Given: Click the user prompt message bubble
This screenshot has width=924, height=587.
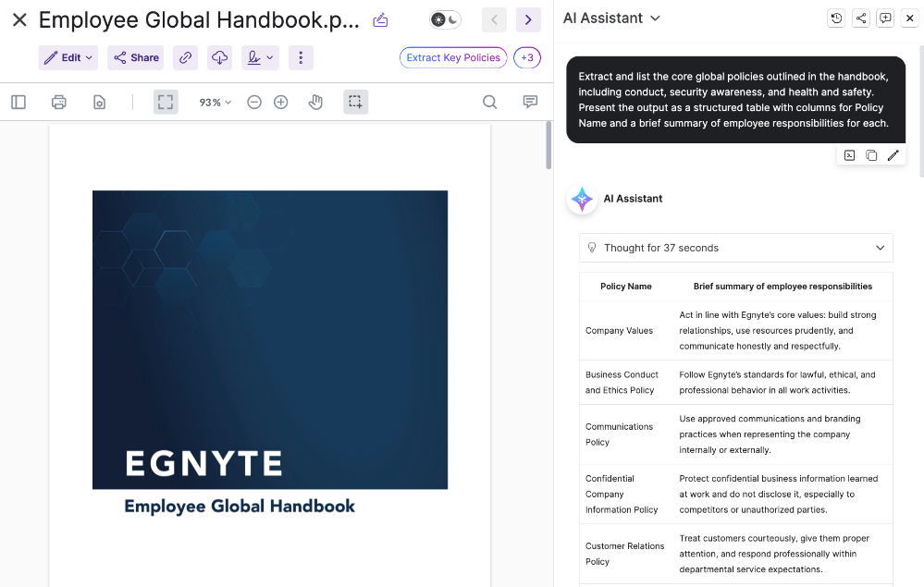Looking at the screenshot, I should 735,100.
